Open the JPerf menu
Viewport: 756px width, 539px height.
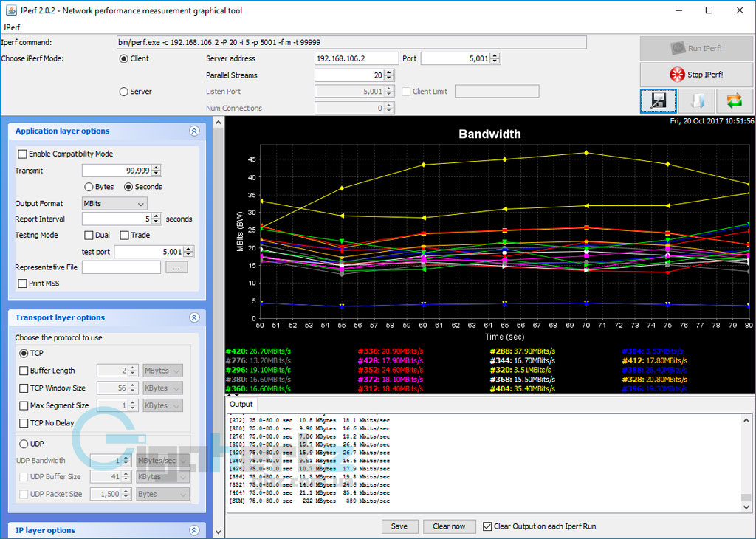click(x=13, y=27)
